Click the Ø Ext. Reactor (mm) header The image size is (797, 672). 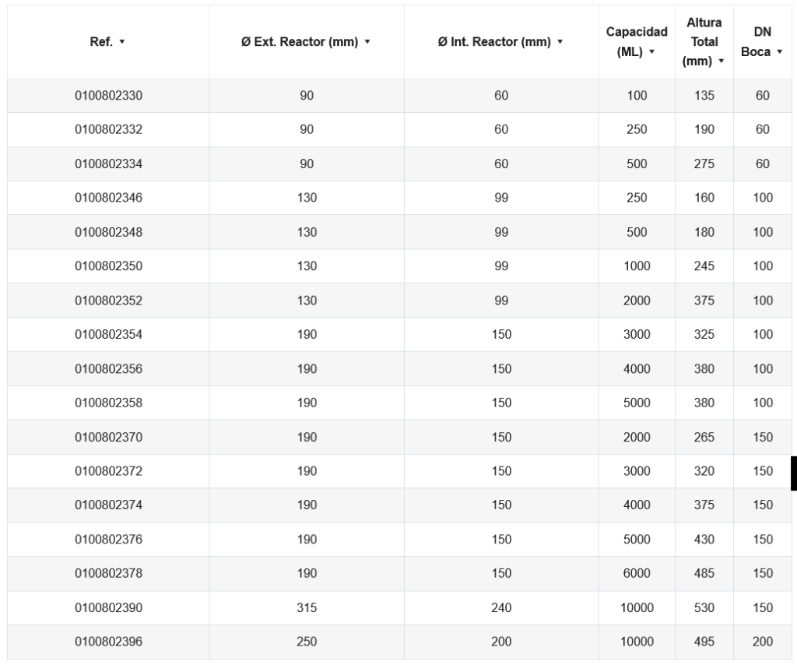[x=300, y=42]
